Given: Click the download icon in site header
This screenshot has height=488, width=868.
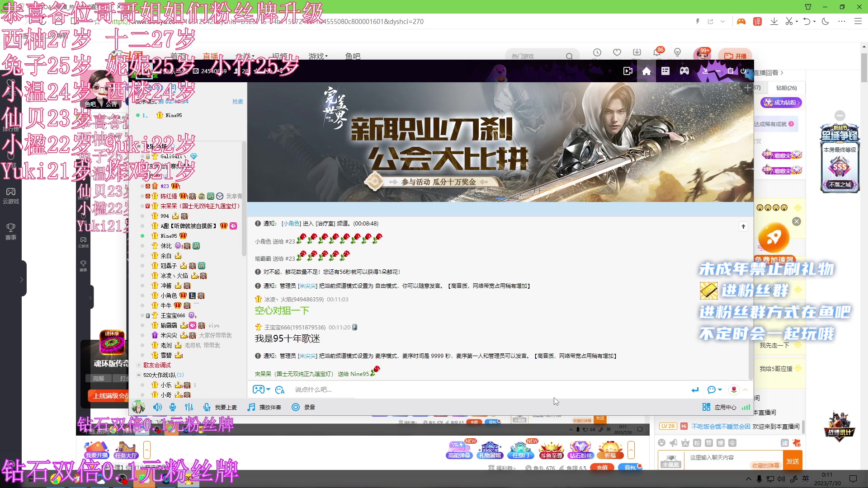Looking at the screenshot, I should tap(637, 53).
